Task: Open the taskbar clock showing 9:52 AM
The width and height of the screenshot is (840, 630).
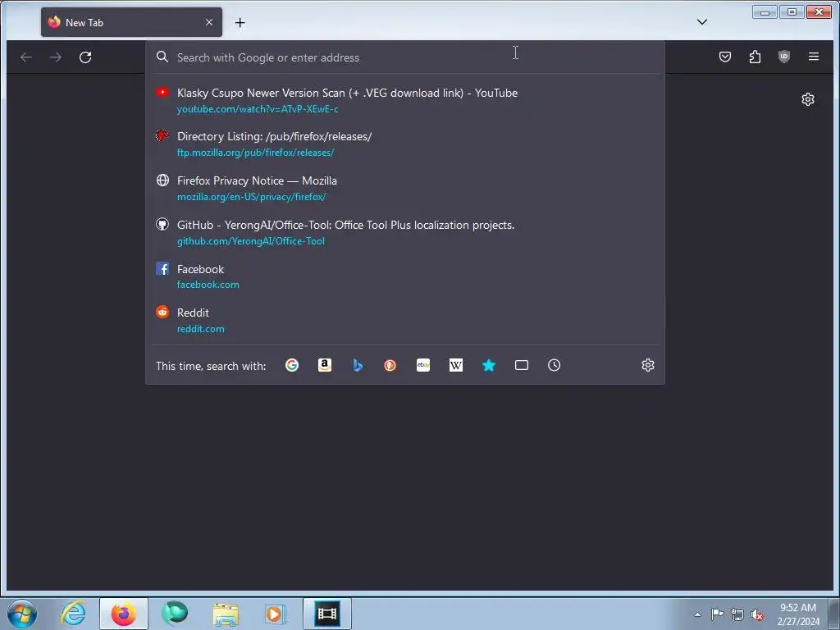Action: [x=797, y=614]
